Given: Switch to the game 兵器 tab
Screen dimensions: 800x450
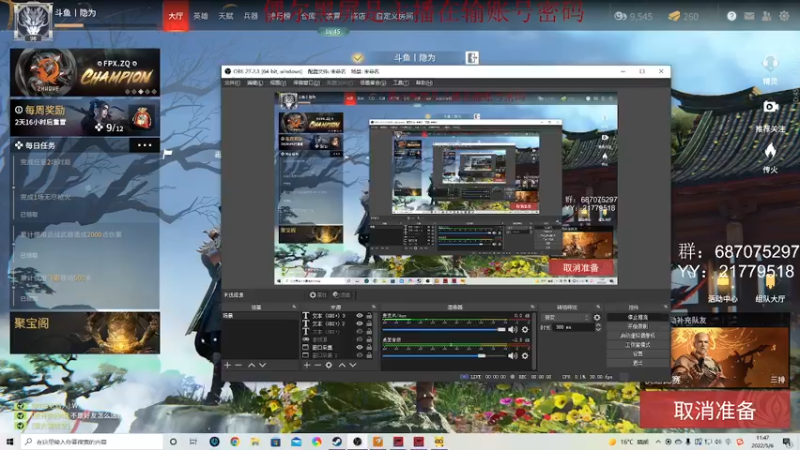Looking at the screenshot, I should (251, 16).
